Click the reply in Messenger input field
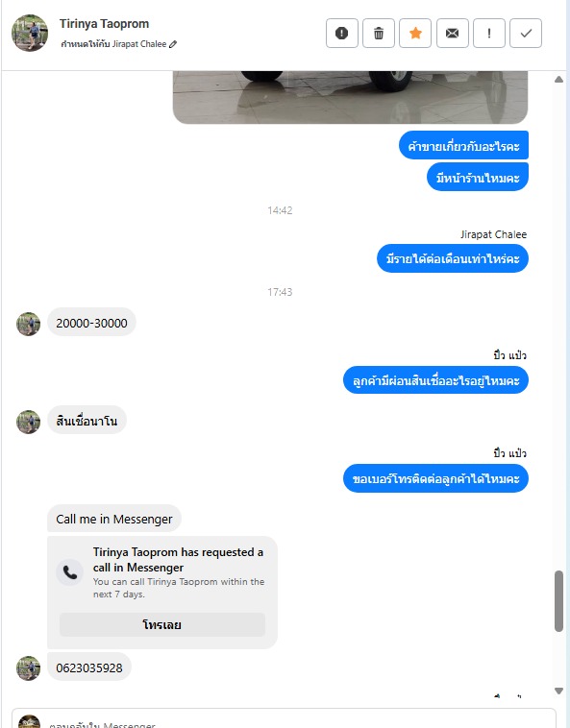The width and height of the screenshot is (570, 728). pyautogui.click(x=284, y=718)
